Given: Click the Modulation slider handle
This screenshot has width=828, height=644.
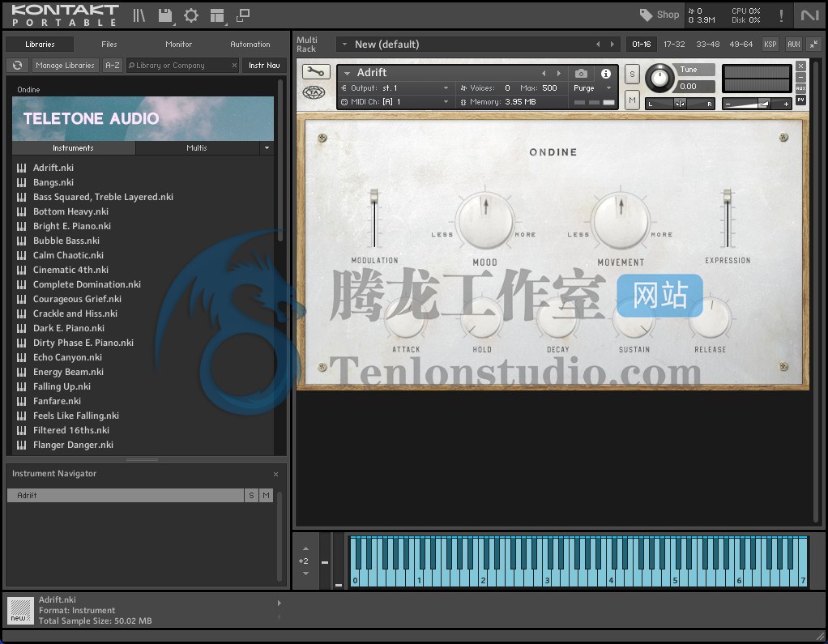Looking at the screenshot, I should (x=373, y=196).
